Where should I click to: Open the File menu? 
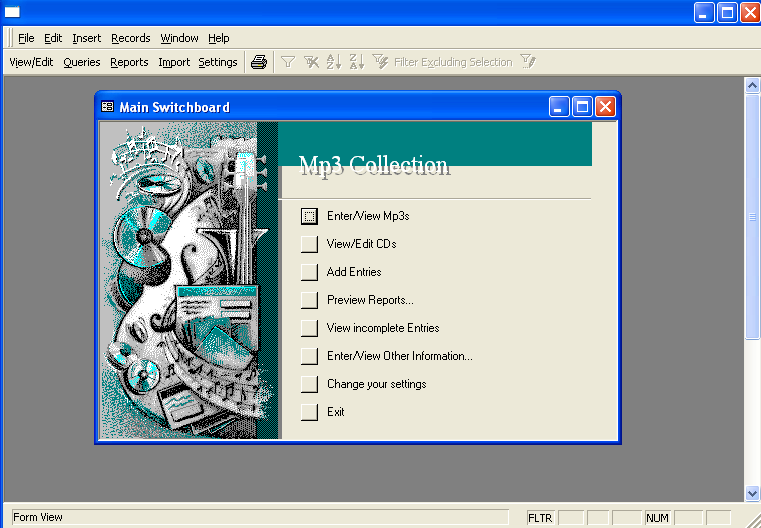point(26,38)
